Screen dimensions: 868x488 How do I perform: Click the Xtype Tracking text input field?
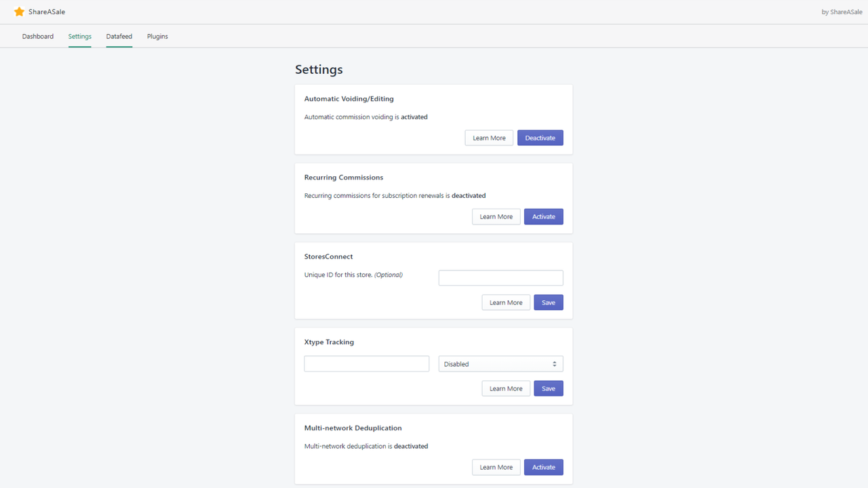[x=366, y=363]
